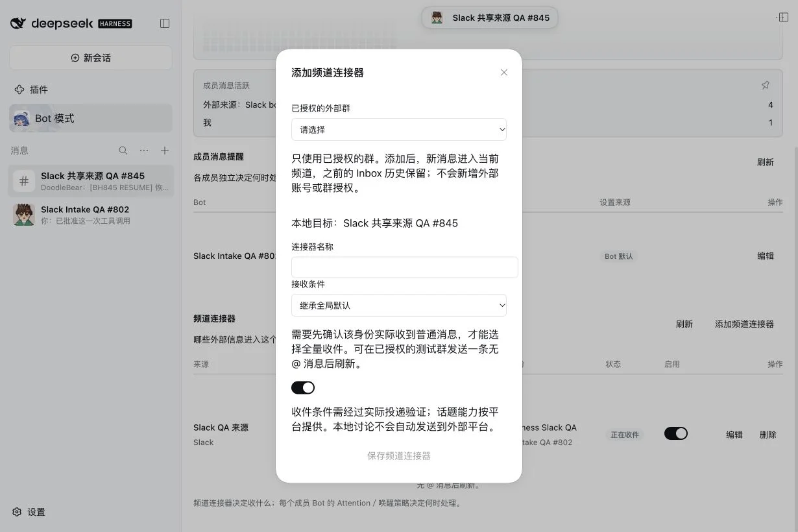The image size is (798, 532).
Task: Click the header chip Slack 共享来源 QA #845
Action: point(490,18)
